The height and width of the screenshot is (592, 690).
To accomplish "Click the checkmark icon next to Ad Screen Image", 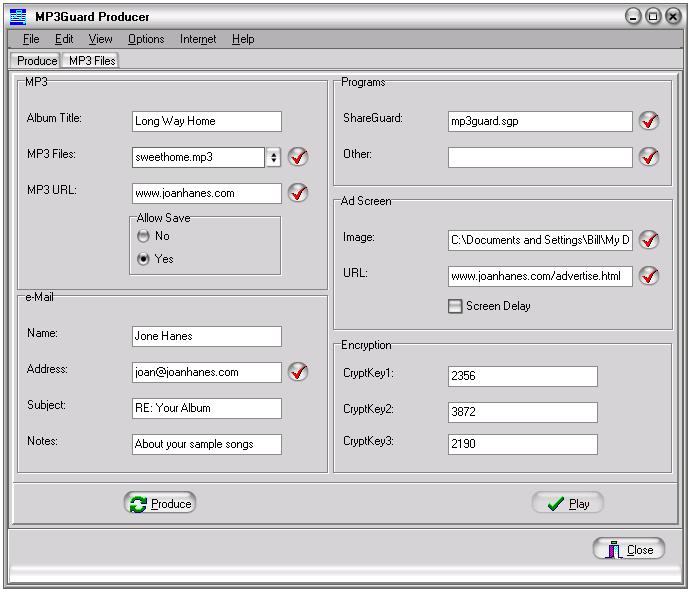I will click(649, 239).
